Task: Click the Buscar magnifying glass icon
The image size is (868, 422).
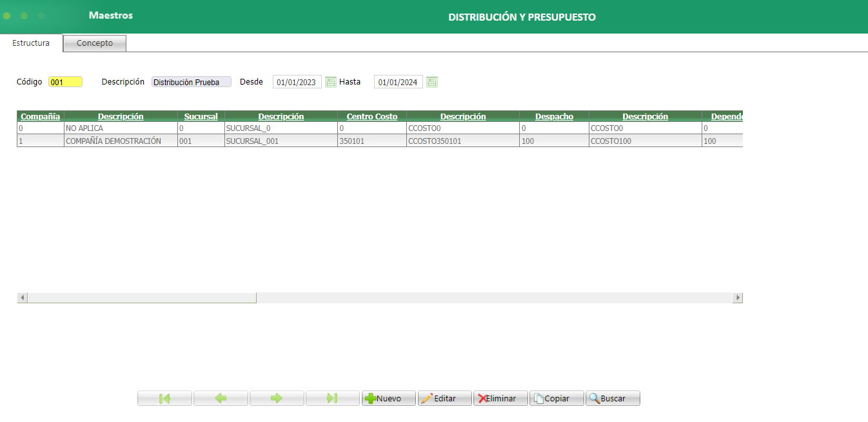Action: point(595,398)
